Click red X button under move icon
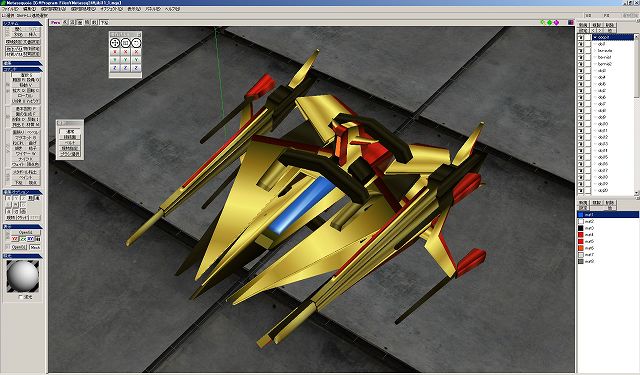 pos(115,52)
